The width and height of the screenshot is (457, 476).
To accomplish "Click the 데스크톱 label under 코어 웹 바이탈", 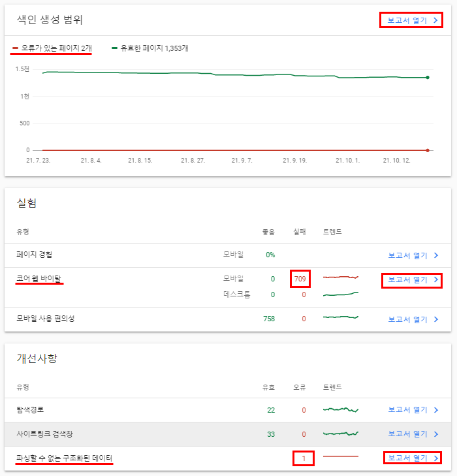I will coord(237,294).
